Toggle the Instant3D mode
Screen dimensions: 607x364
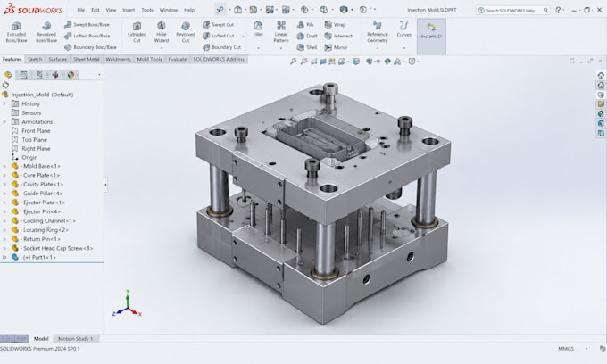[431, 32]
